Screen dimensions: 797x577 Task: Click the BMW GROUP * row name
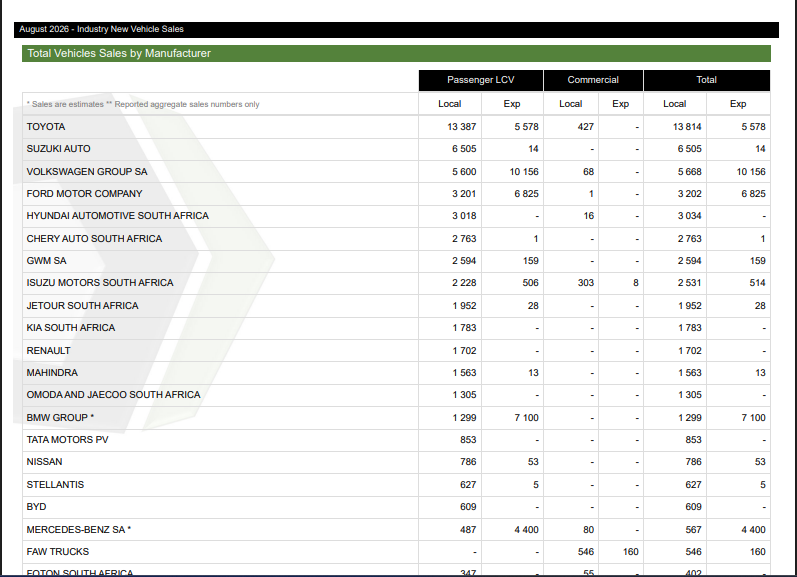click(60, 418)
